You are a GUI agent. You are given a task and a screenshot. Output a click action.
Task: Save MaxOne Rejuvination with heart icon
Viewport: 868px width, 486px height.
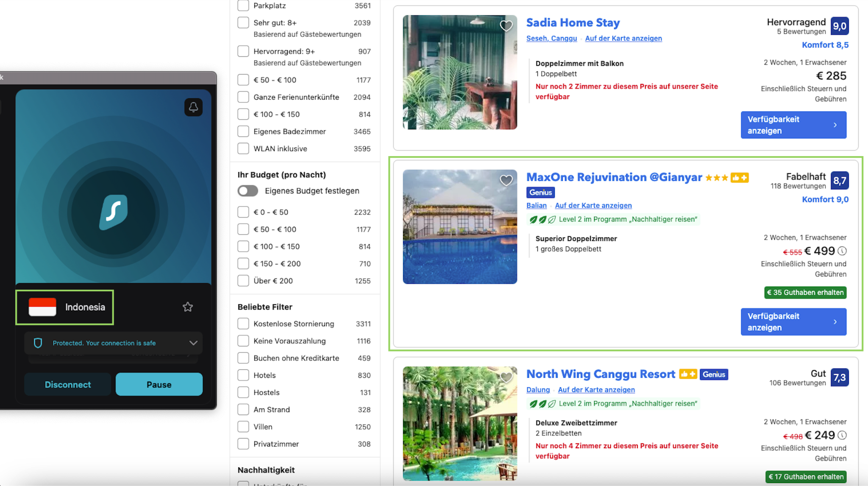(x=506, y=181)
